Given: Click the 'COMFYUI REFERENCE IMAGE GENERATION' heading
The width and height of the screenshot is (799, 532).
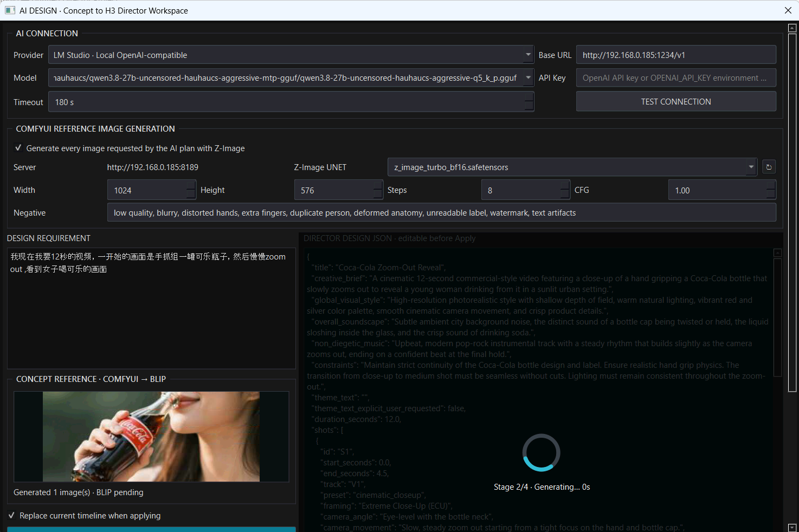Looking at the screenshot, I should [95, 128].
